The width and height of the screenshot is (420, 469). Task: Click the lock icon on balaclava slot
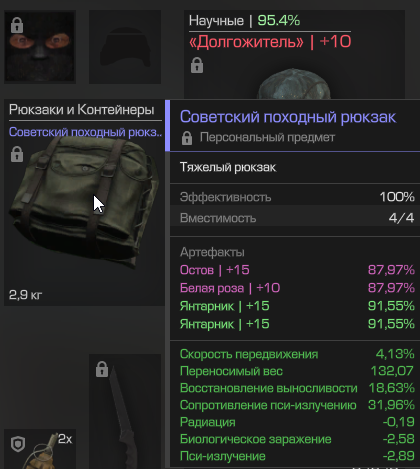point(17,25)
